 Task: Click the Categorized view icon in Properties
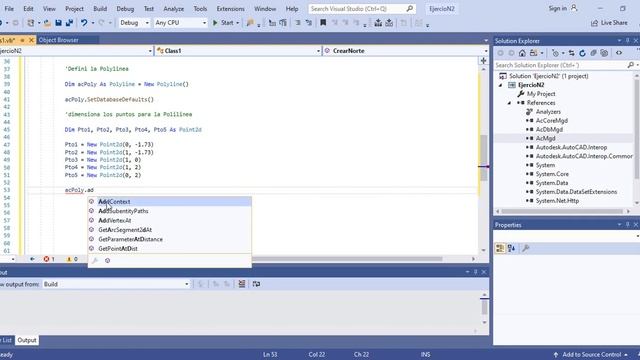pos(500,248)
